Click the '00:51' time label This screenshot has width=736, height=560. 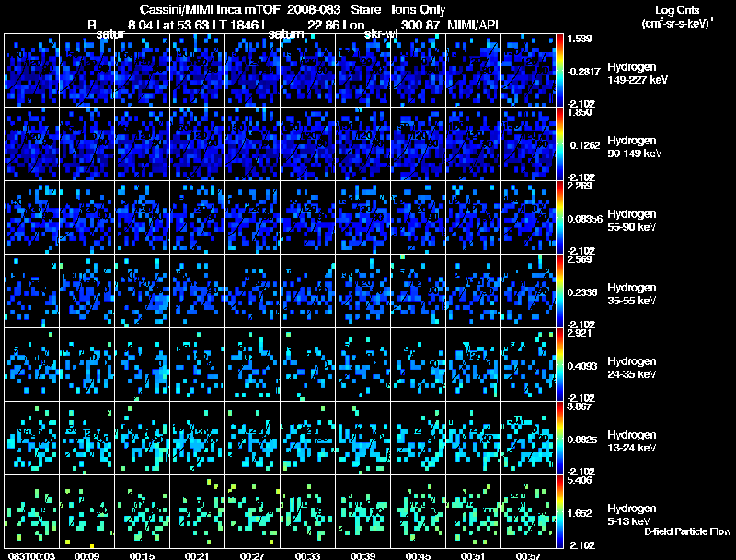[x=473, y=555]
